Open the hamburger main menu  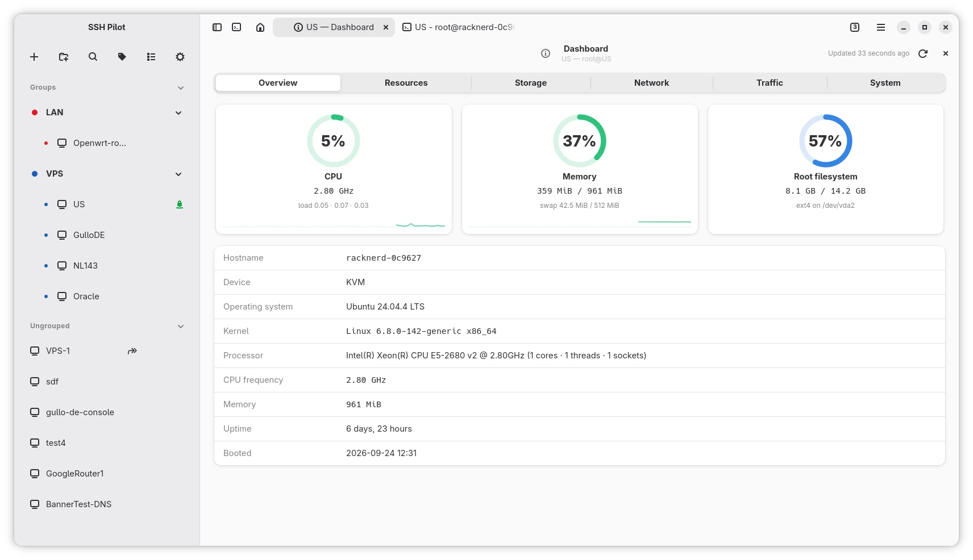point(881,27)
